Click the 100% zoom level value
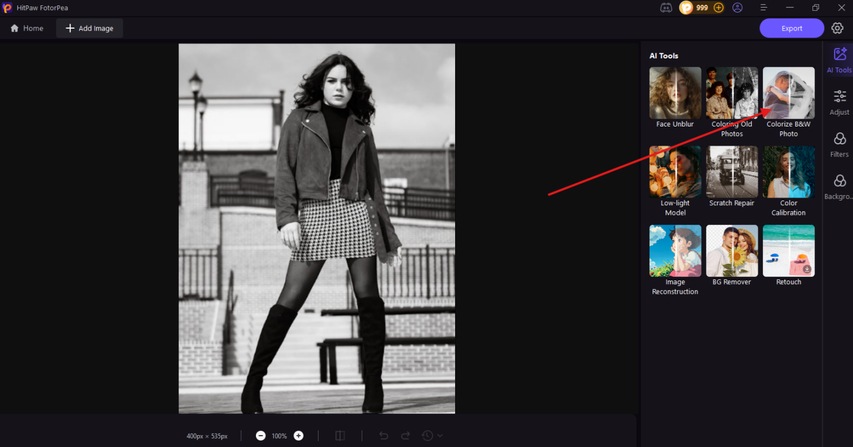The width and height of the screenshot is (853, 447). [x=279, y=436]
